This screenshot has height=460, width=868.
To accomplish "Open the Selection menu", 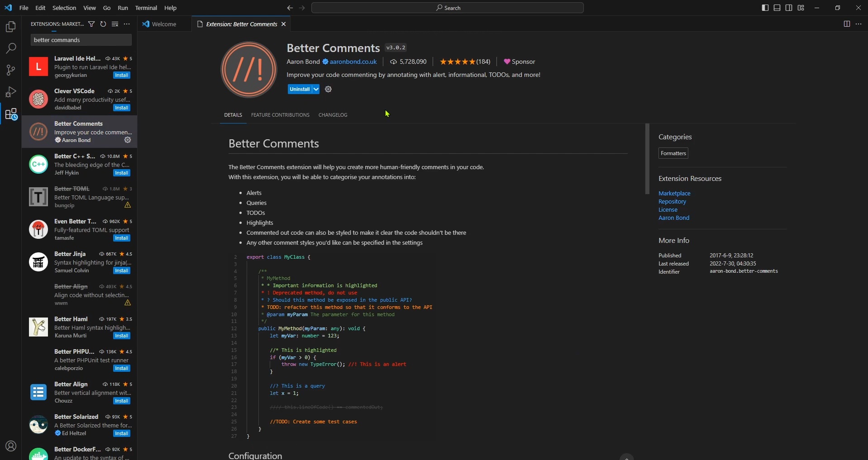I will (x=64, y=8).
